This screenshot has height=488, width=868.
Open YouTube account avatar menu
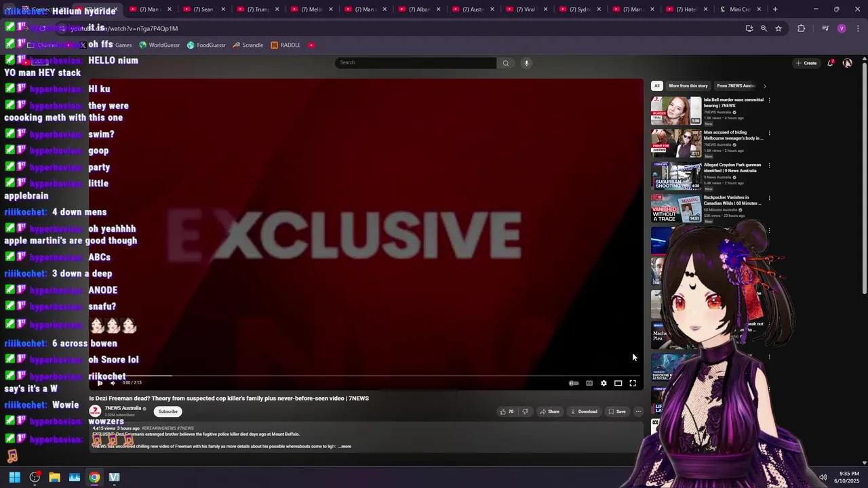(847, 63)
